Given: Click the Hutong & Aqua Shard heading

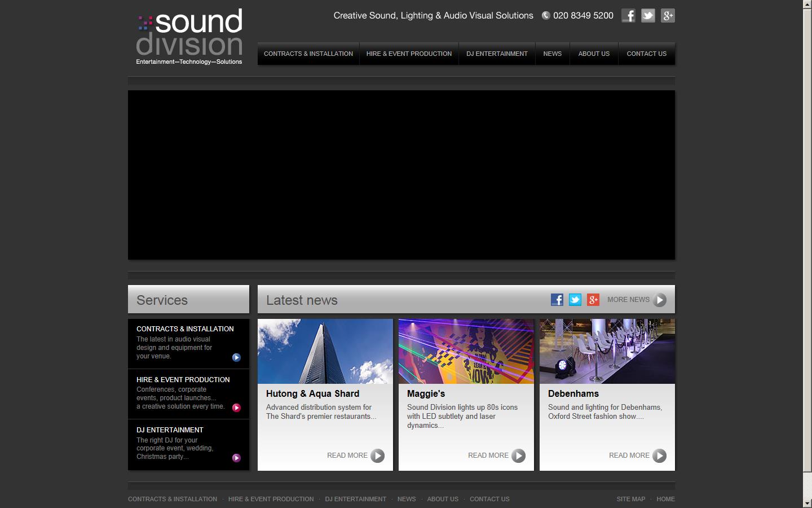Looking at the screenshot, I should click(312, 393).
